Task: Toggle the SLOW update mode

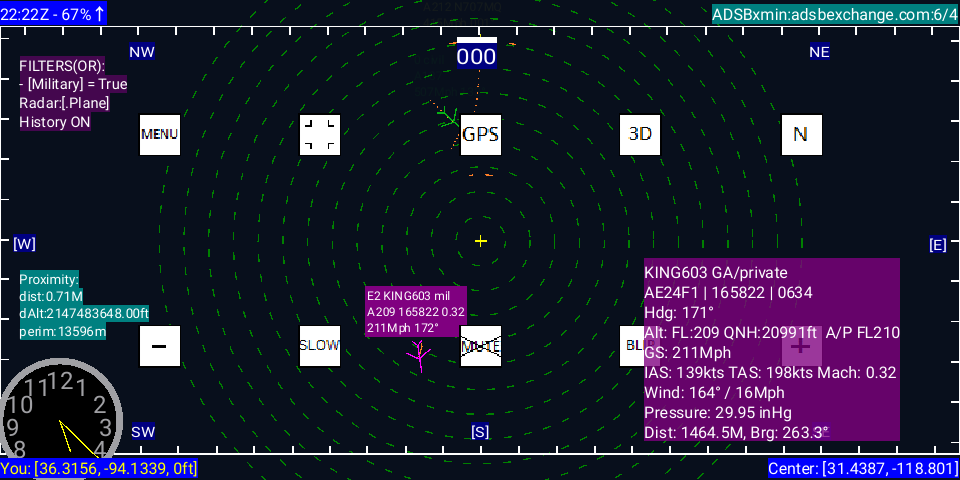Action: coord(320,346)
